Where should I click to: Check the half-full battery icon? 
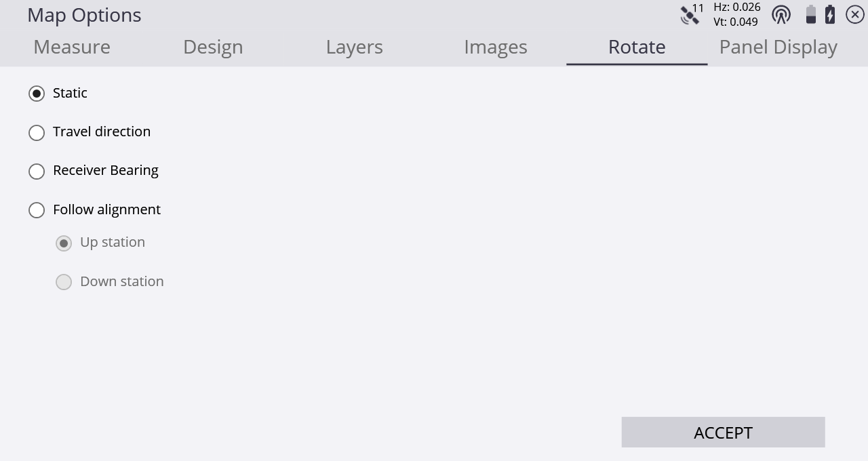click(810, 14)
